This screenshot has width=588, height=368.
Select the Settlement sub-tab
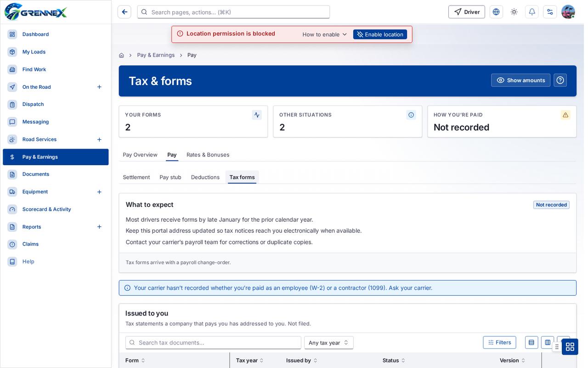136,178
